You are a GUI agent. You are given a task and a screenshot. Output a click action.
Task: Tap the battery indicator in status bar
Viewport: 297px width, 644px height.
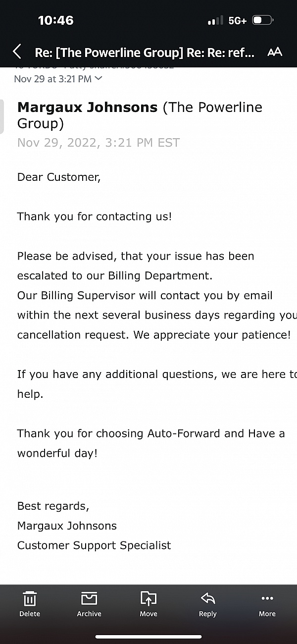click(263, 21)
